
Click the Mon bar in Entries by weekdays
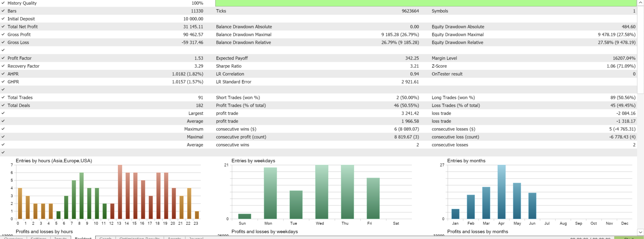coord(270,193)
